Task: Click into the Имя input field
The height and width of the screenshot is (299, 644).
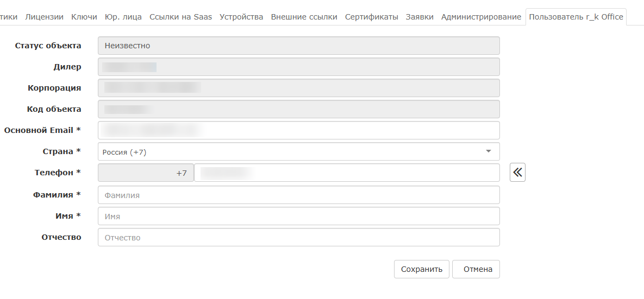Action: 298,216
